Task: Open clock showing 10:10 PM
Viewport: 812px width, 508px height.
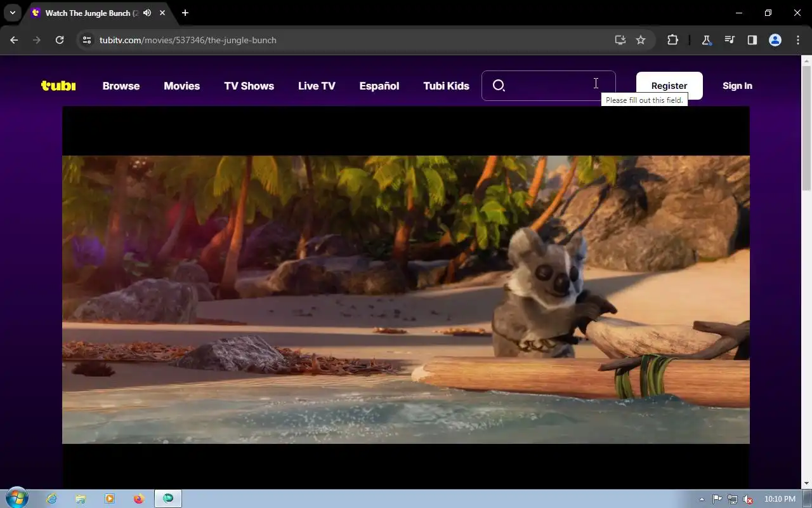Action: click(x=780, y=499)
